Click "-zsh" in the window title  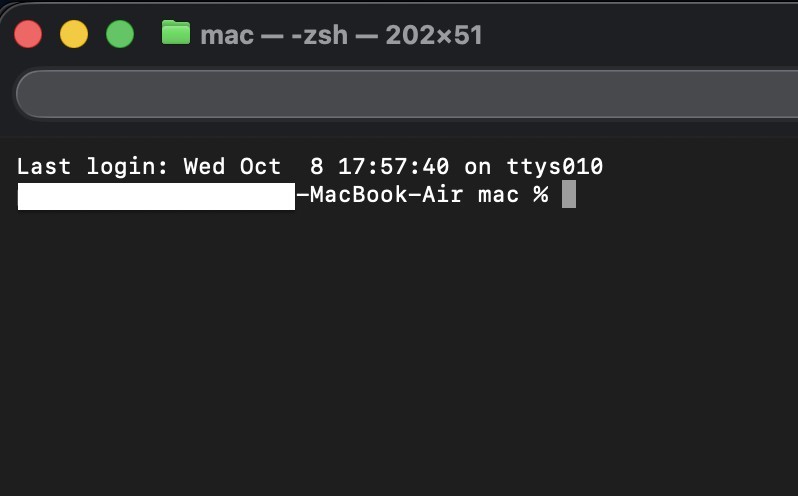click(x=318, y=35)
